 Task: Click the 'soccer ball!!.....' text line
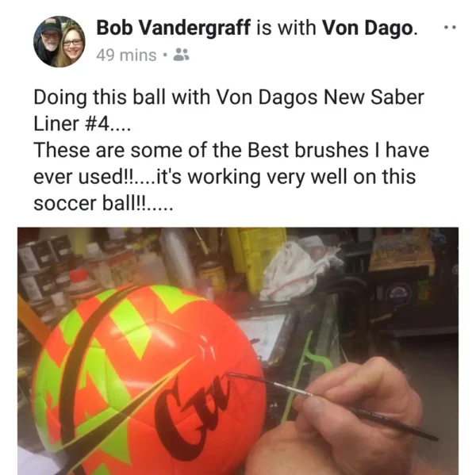click(103, 203)
